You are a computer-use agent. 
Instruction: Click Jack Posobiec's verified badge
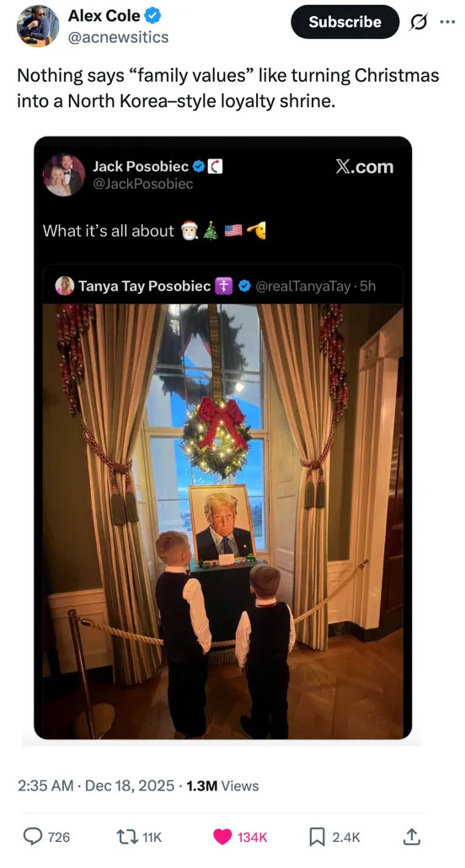click(198, 166)
